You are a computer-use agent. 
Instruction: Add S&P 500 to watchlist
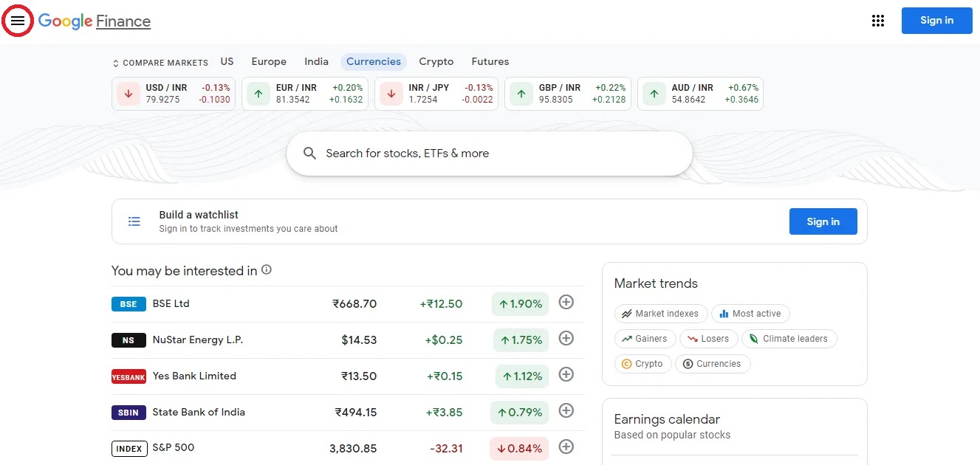(566, 447)
